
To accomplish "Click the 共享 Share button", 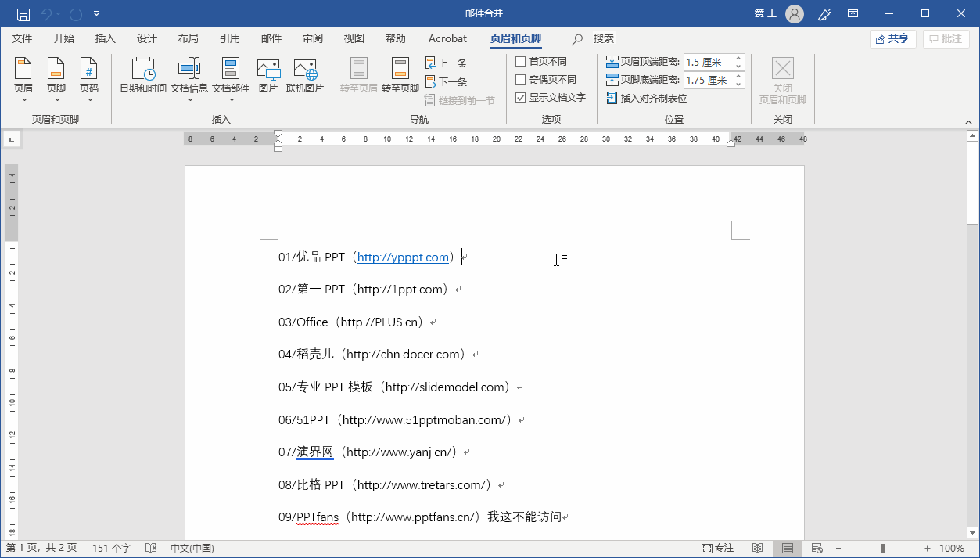I will click(892, 38).
